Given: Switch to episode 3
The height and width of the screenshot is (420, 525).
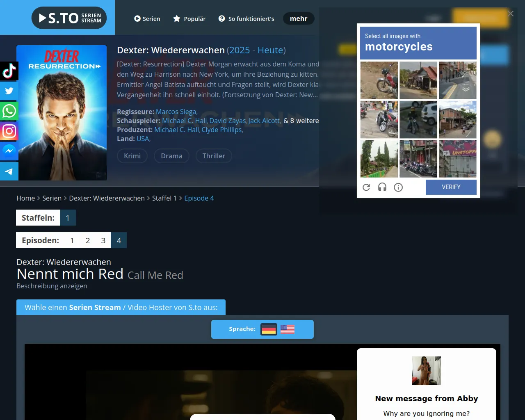Looking at the screenshot, I should pyautogui.click(x=103, y=240).
